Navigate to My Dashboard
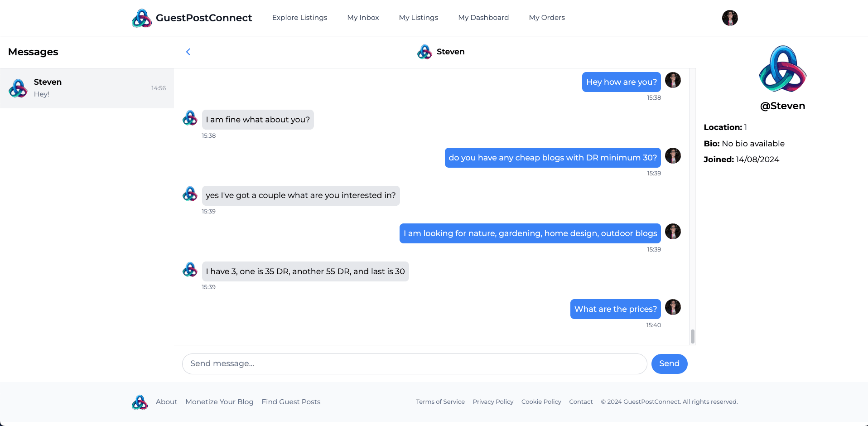 tap(483, 18)
